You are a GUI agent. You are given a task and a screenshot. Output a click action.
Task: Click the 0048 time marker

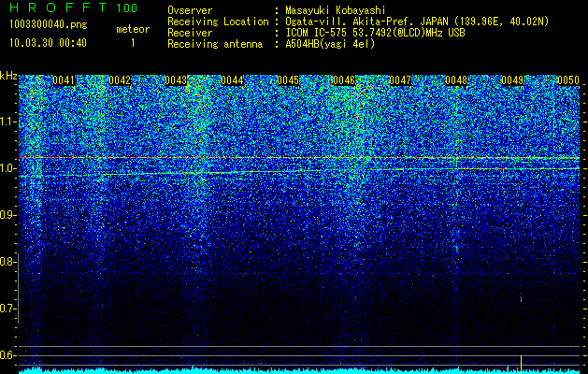(456, 80)
